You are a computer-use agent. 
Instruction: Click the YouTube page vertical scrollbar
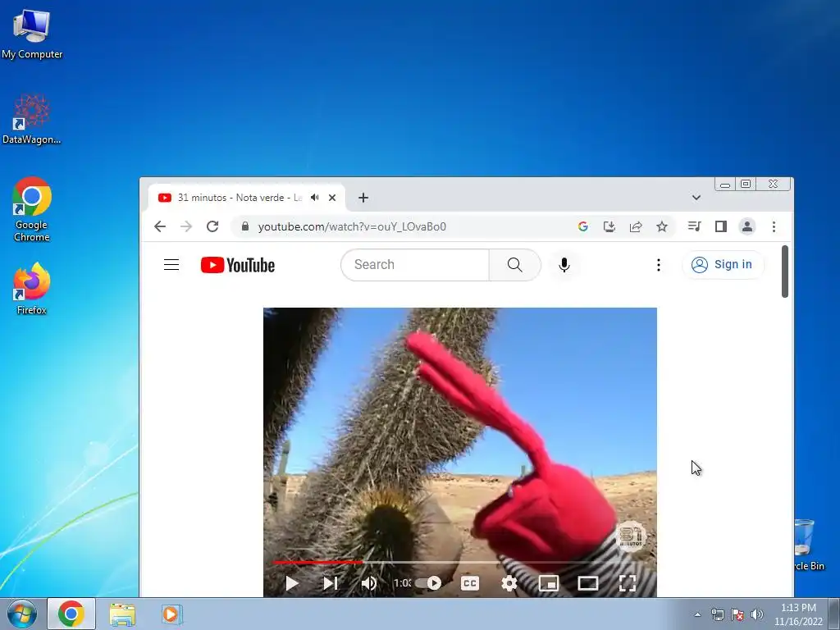785,271
